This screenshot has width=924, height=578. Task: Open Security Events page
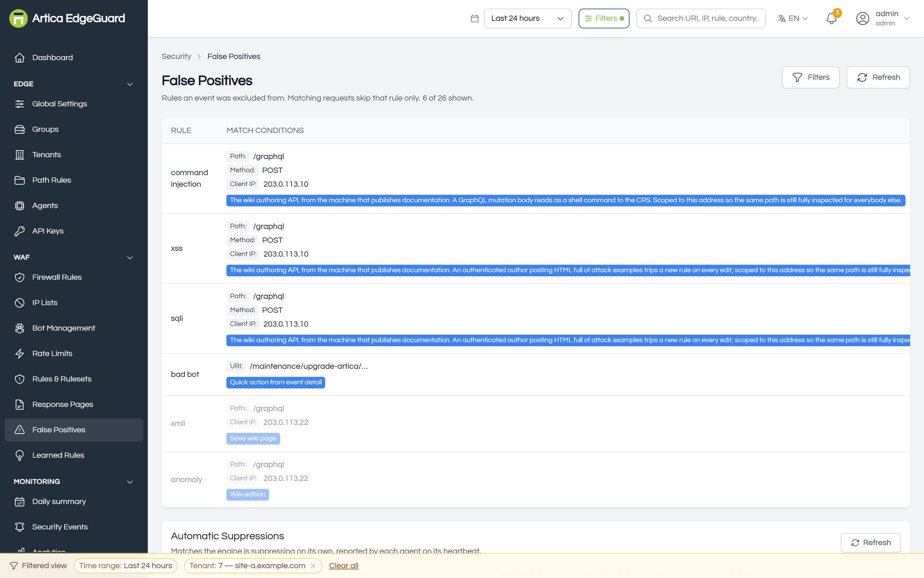point(74,527)
